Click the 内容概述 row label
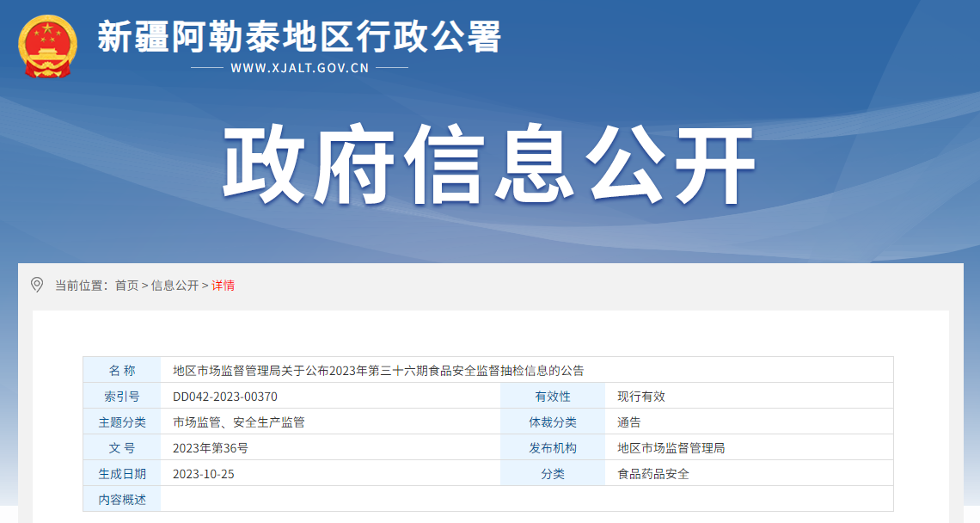This screenshot has height=523, width=980. (122, 500)
